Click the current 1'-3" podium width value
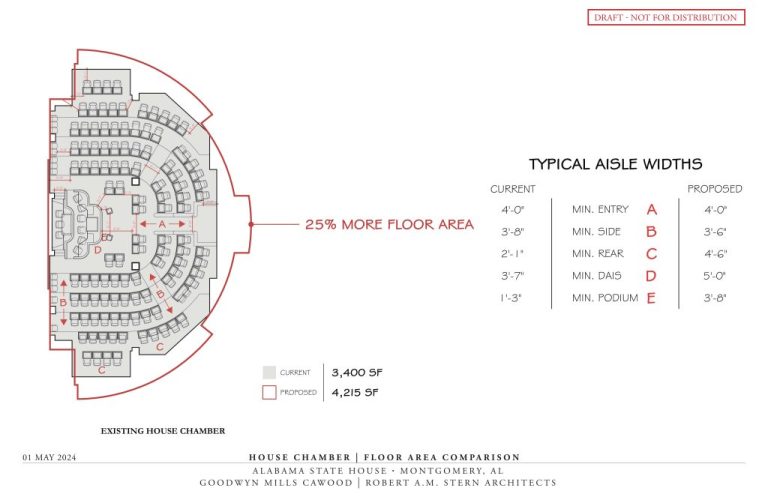The image size is (768, 497). tap(511, 298)
